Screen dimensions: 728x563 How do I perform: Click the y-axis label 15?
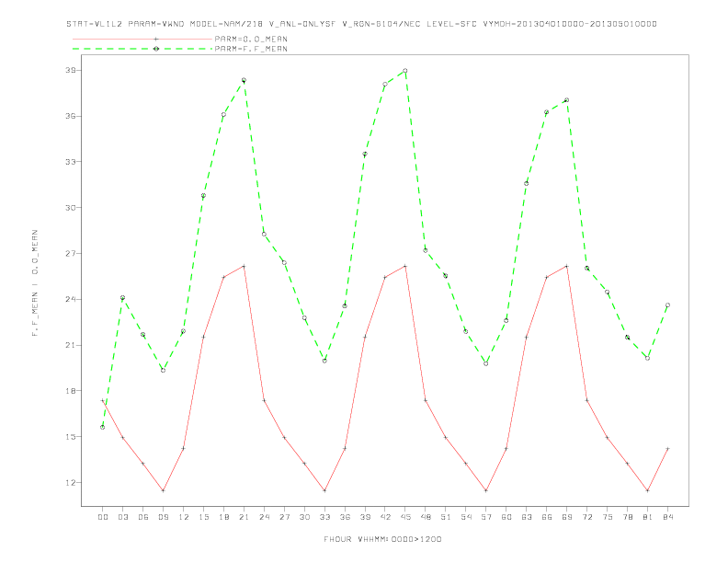[x=71, y=437]
